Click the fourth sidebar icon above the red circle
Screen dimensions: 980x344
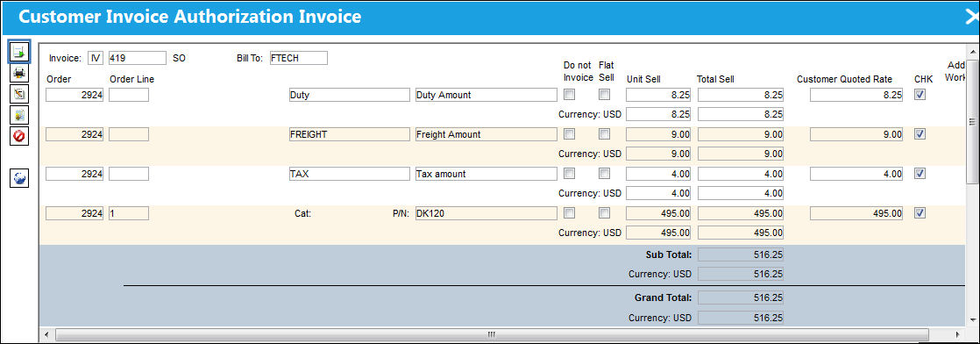click(x=19, y=115)
